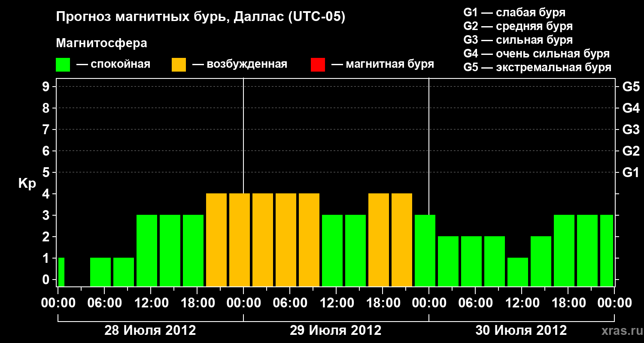The width and height of the screenshot is (644, 343).
Task: Select the title 'Прогноз магнитных бурь, Даллас (UTC-05)'
Action: click(200, 18)
